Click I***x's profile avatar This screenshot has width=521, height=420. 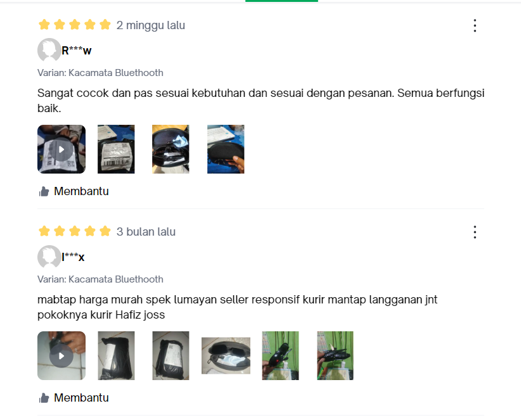click(x=49, y=257)
